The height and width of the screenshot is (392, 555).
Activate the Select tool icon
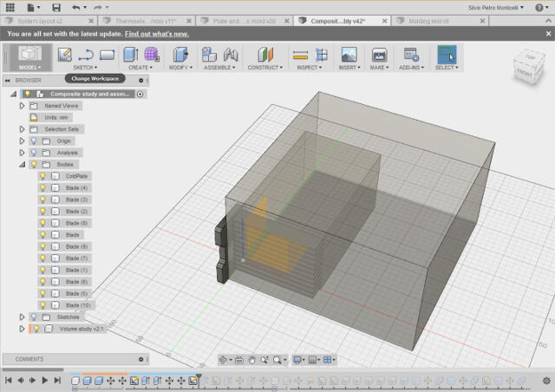(447, 54)
